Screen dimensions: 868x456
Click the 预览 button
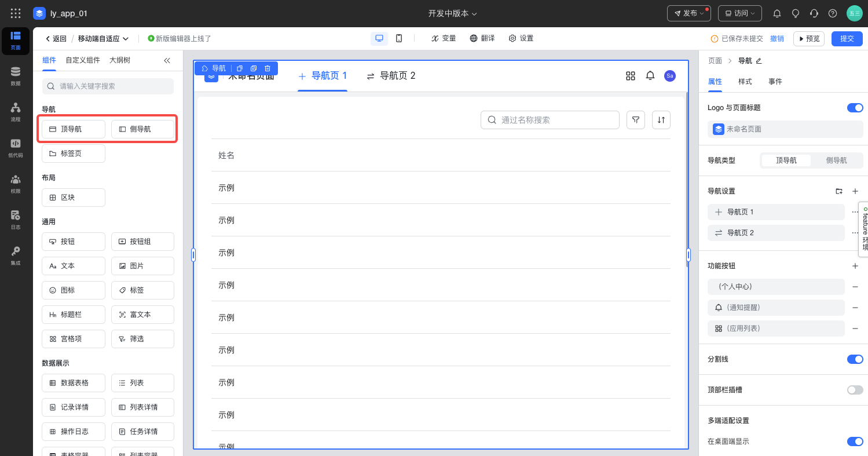809,39
